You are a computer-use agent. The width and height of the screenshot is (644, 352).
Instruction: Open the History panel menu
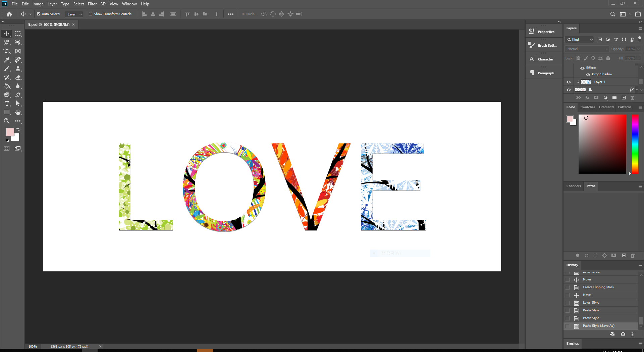(640, 265)
